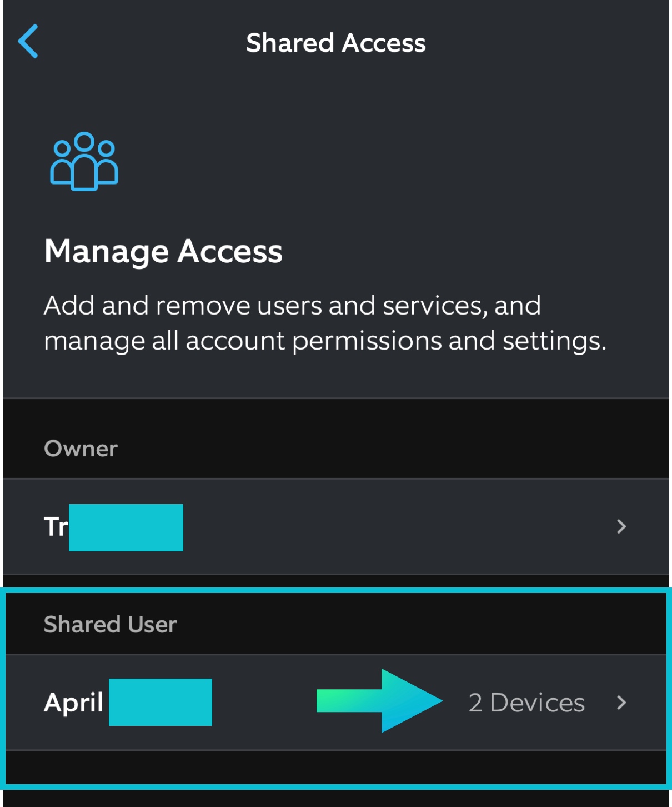Viewport: 672px width, 807px height.
Task: Tap the blue back arrow
Action: (x=28, y=41)
